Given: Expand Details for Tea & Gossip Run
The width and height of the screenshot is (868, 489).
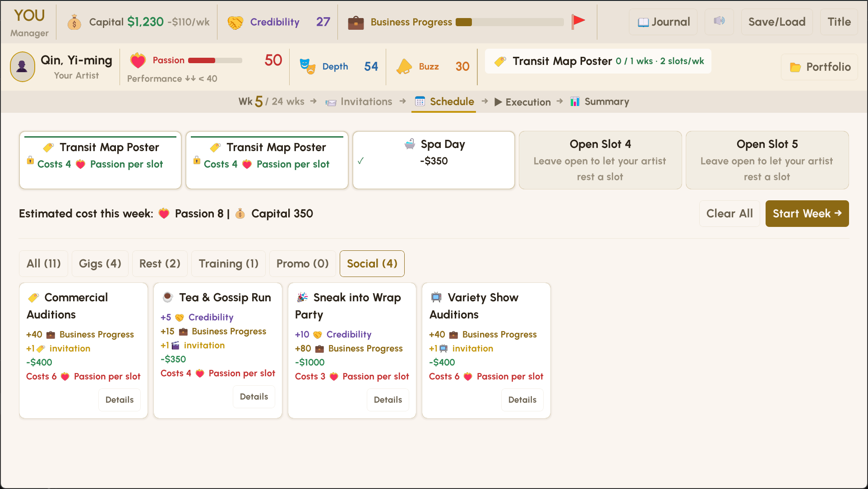Looking at the screenshot, I should click(x=254, y=397).
